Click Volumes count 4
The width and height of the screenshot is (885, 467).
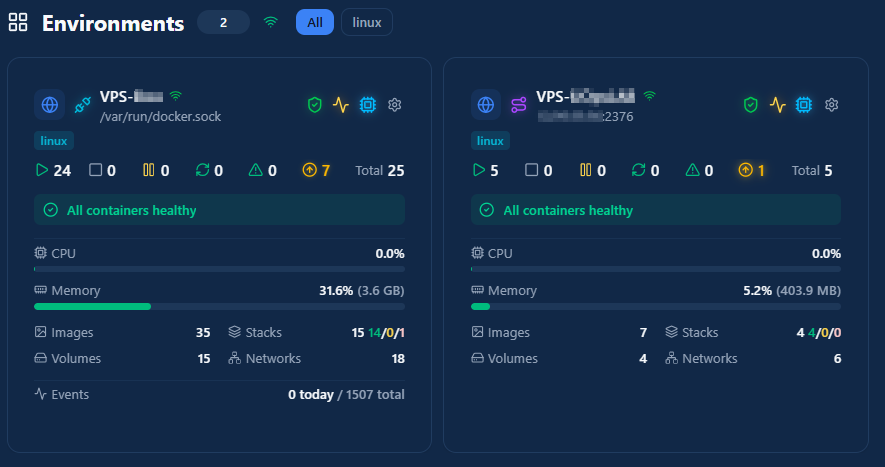[x=643, y=359]
